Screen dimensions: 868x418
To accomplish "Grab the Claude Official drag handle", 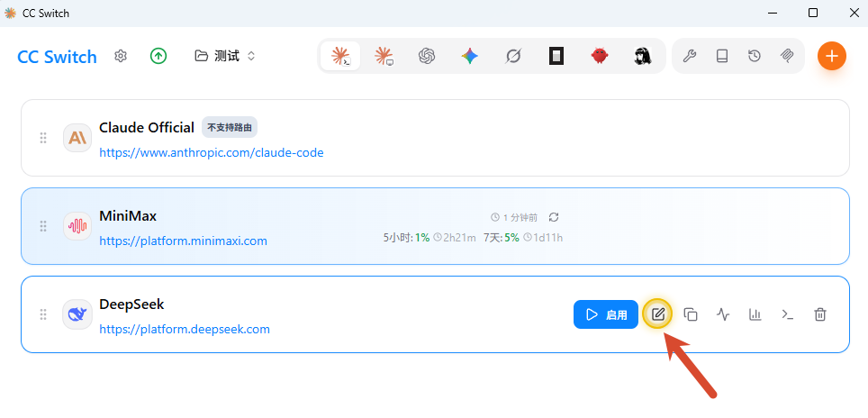I will (42, 138).
